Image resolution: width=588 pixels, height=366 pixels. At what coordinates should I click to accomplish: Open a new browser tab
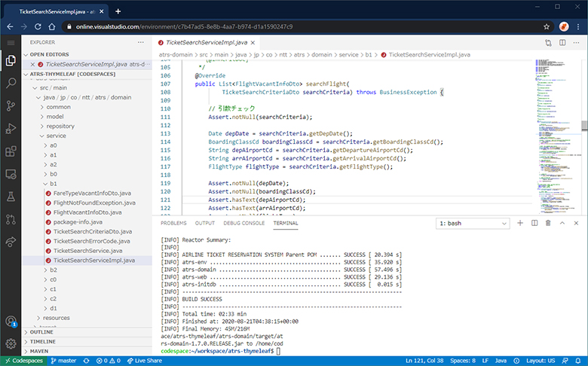118,11
